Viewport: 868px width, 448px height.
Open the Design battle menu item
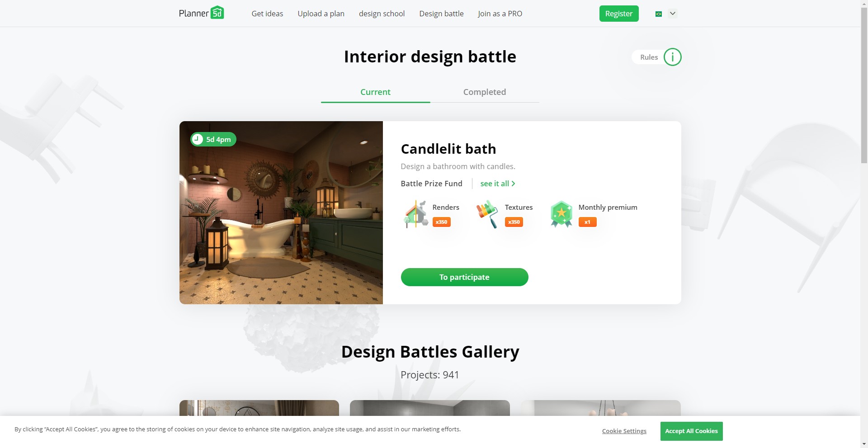[x=441, y=14]
